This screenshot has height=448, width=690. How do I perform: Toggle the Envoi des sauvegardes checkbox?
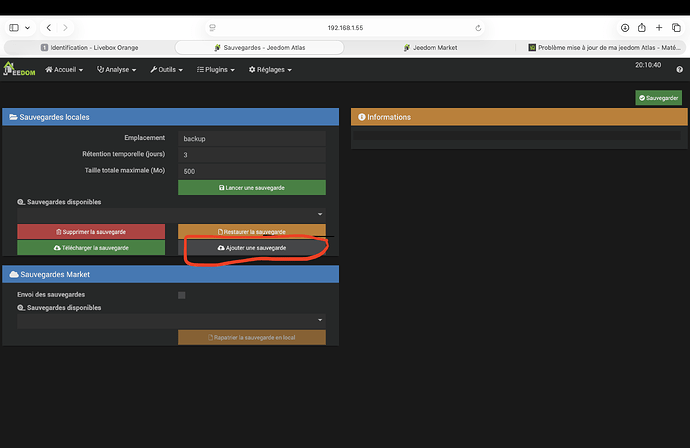[x=182, y=295]
